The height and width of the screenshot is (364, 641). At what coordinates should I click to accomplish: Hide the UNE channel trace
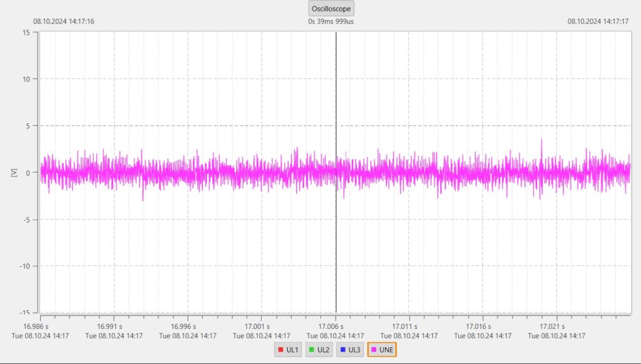pyautogui.click(x=382, y=350)
